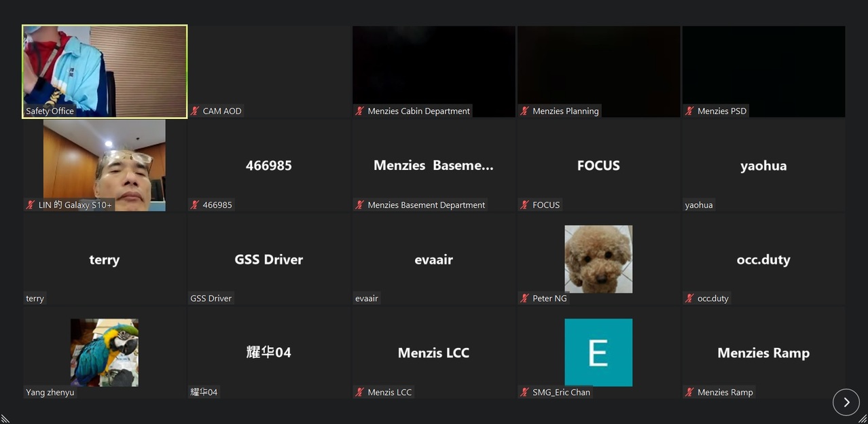Viewport: 868px width, 424px height.
Task: Click the Peter NG name label
Action: click(x=549, y=298)
